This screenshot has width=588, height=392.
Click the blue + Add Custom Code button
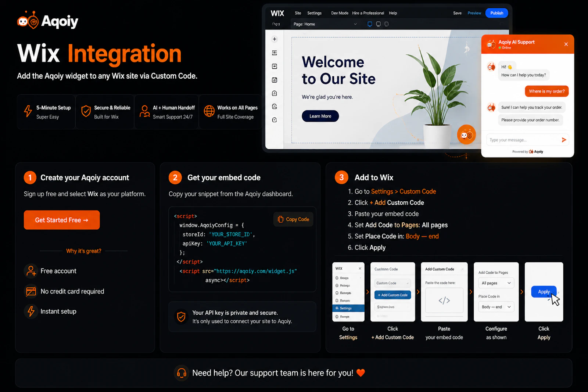click(x=392, y=295)
